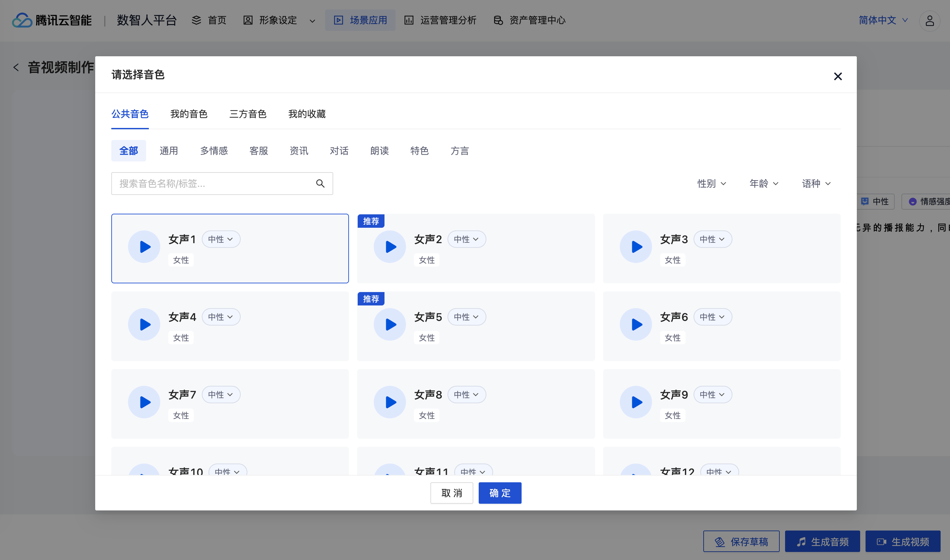Focus the voice name search field
950x560 pixels.
[212, 184]
